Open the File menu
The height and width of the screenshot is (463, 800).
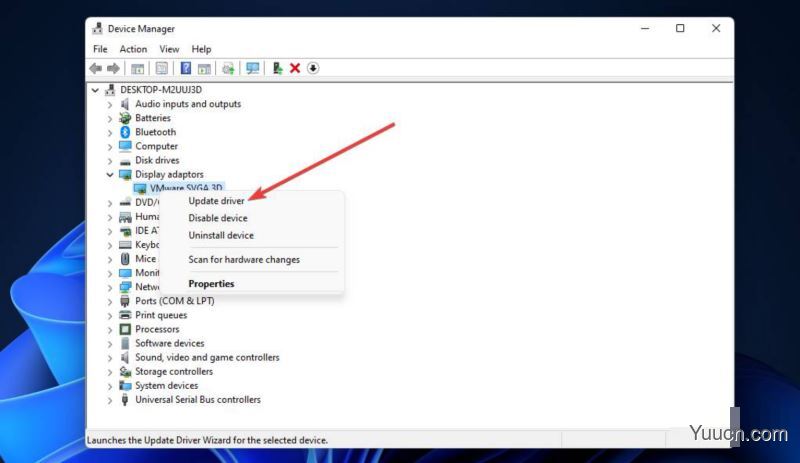click(x=101, y=49)
